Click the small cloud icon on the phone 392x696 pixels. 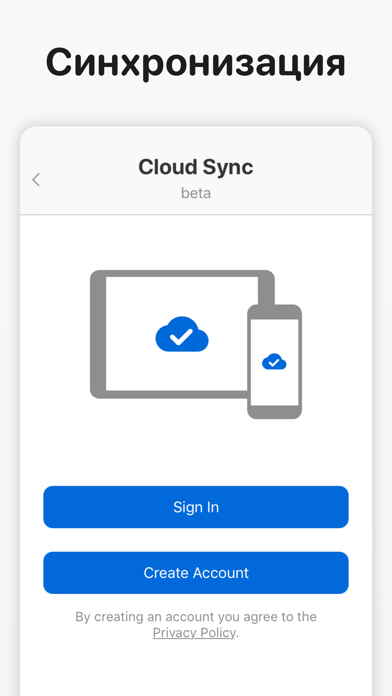point(274,361)
